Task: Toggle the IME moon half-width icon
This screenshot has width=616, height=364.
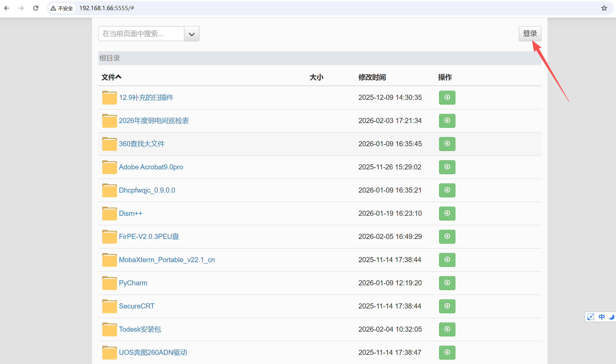Action: point(611,317)
